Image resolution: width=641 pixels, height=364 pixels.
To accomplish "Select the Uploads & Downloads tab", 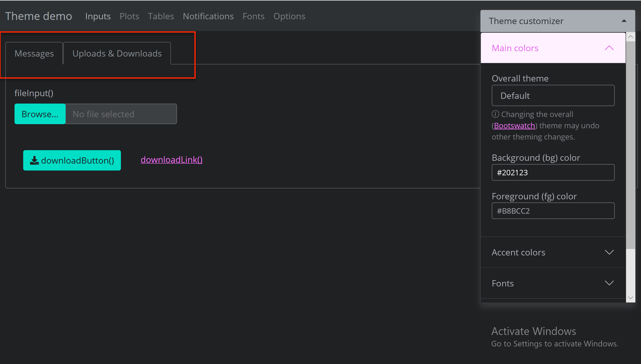I will 117,53.
